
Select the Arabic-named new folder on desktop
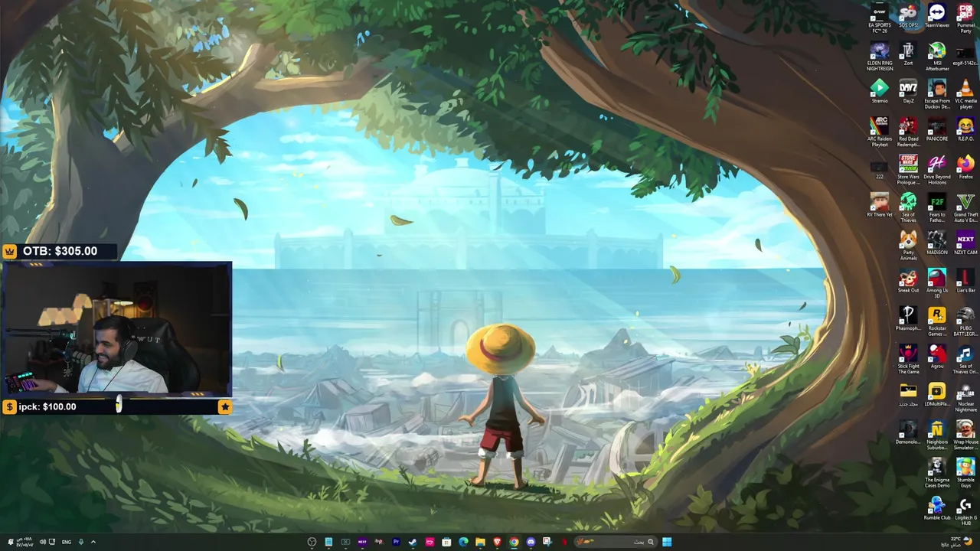[908, 395]
